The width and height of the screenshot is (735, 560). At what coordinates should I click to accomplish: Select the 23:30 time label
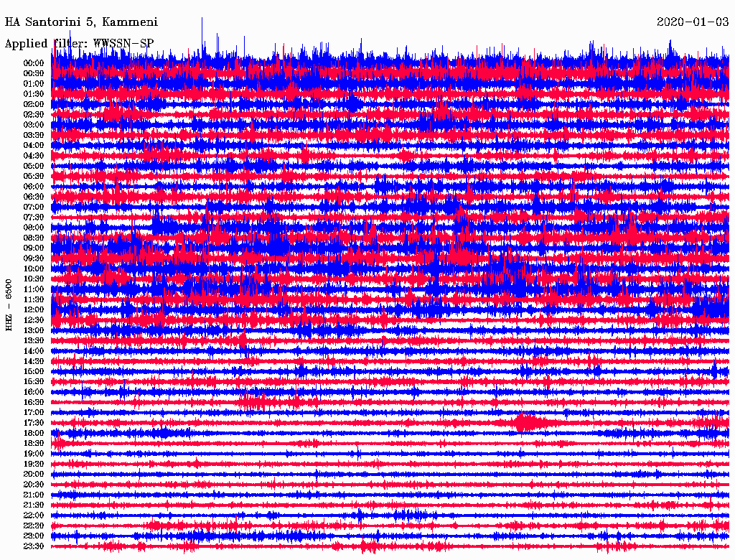pos(34,546)
